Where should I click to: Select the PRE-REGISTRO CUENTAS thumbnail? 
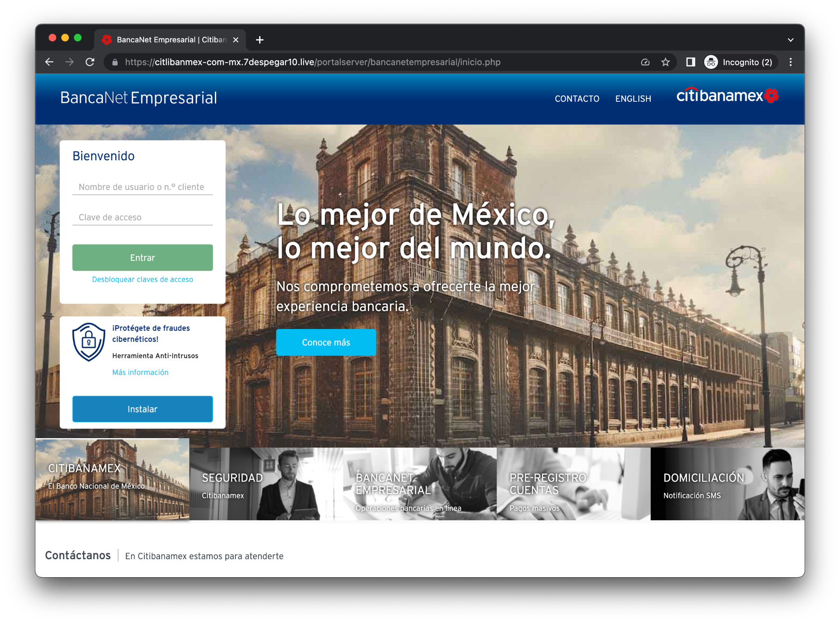click(x=573, y=484)
